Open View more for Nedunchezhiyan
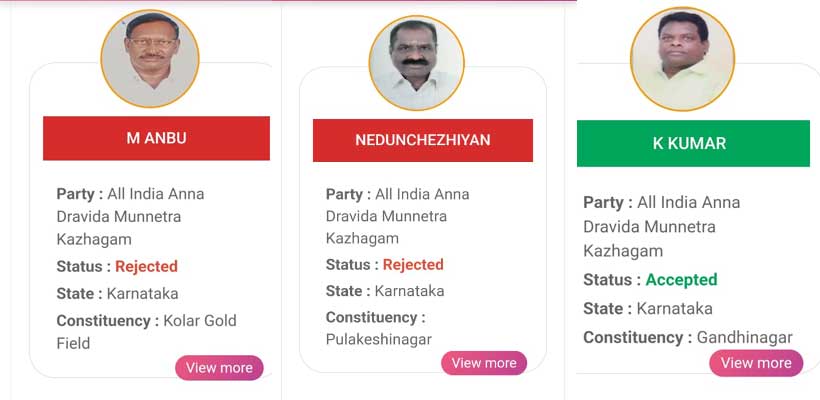Screen dimensions: 820x400 pos(484,363)
